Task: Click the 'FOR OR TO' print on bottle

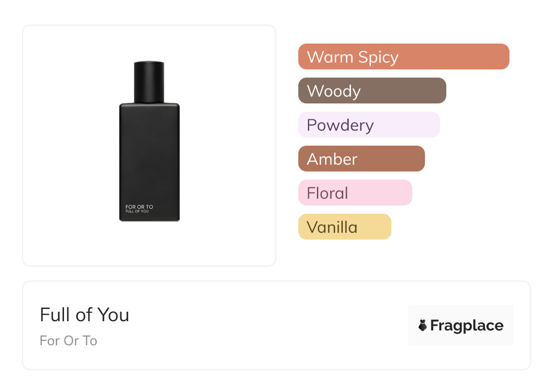Action: (x=139, y=207)
